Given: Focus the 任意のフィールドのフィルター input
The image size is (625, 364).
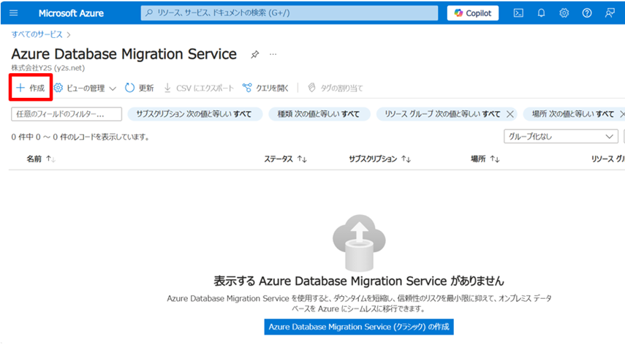Looking at the screenshot, I should 66,114.
